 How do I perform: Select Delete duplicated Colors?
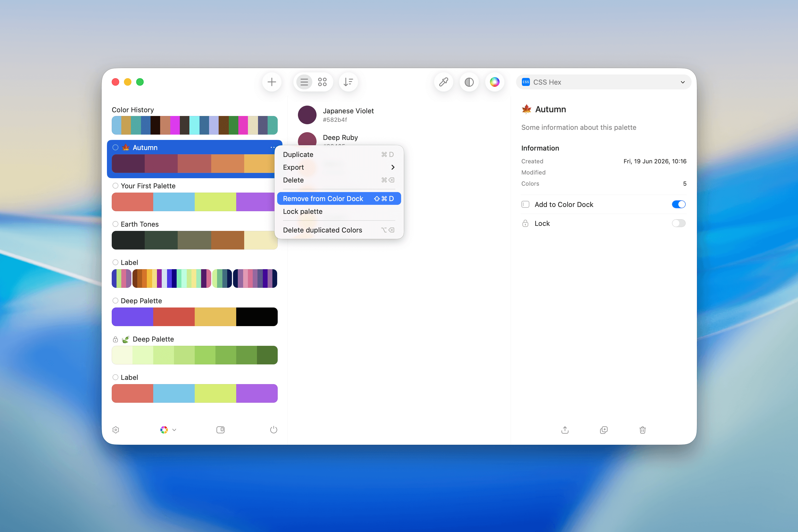tap(339, 230)
